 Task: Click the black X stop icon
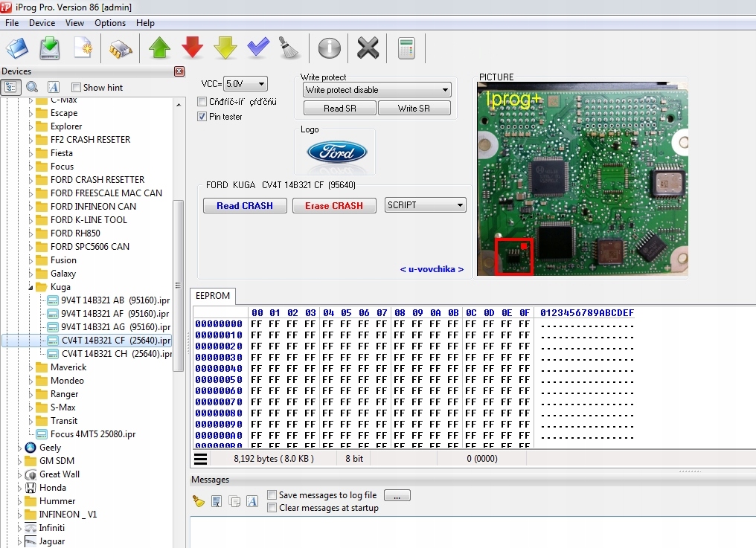[x=368, y=48]
